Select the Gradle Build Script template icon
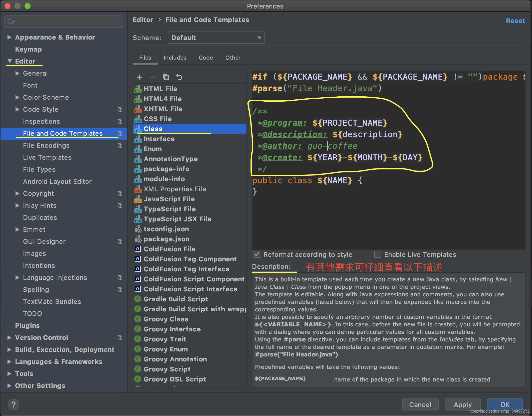The height and width of the screenshot is (416, 532). point(138,299)
